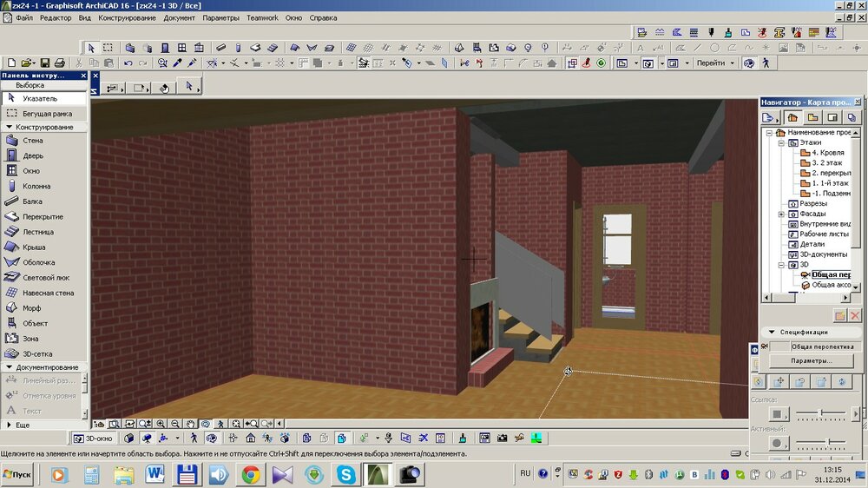Adjust the Ссылка slider
The height and width of the screenshot is (488, 868).
[820, 412]
